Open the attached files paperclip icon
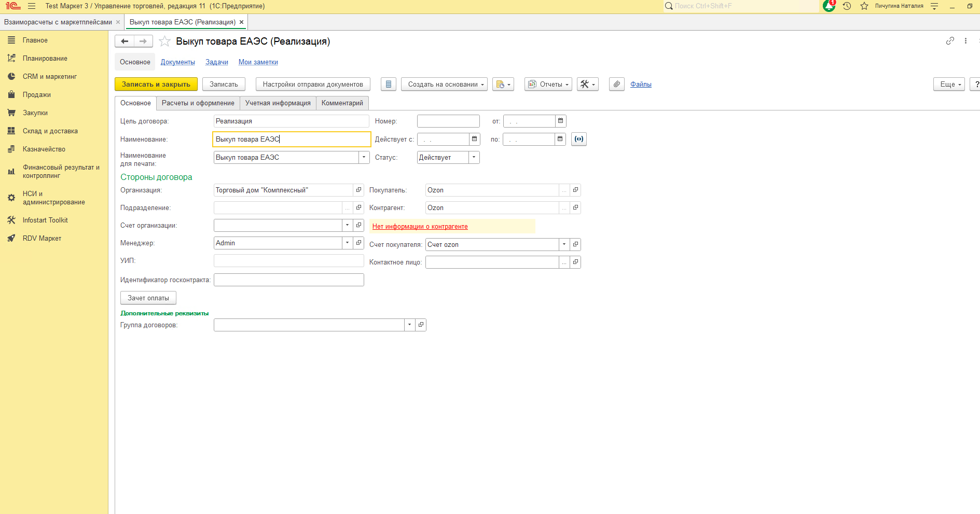Image resolution: width=980 pixels, height=514 pixels. (616, 84)
